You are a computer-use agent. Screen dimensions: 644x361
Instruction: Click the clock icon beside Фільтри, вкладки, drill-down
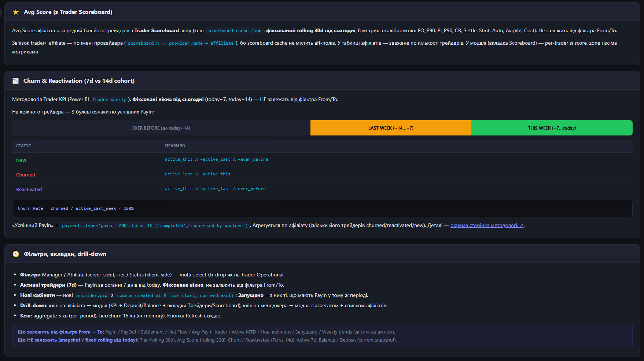pyautogui.click(x=16, y=254)
